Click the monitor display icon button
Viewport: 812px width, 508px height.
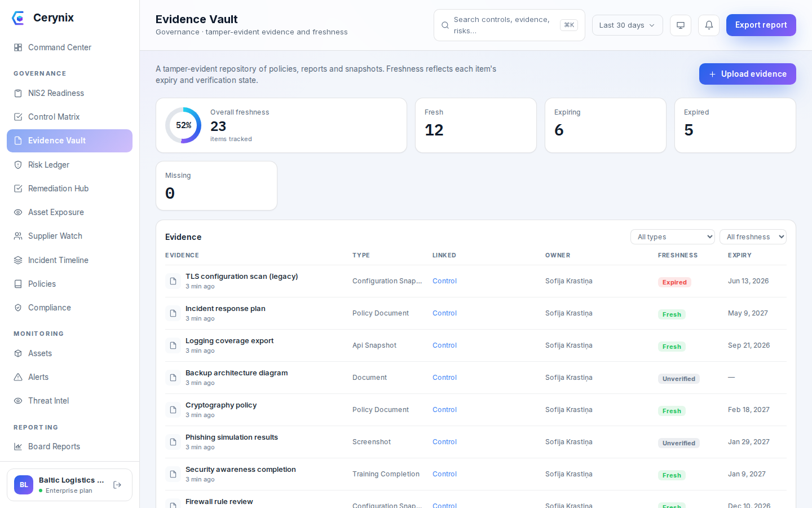(x=681, y=25)
